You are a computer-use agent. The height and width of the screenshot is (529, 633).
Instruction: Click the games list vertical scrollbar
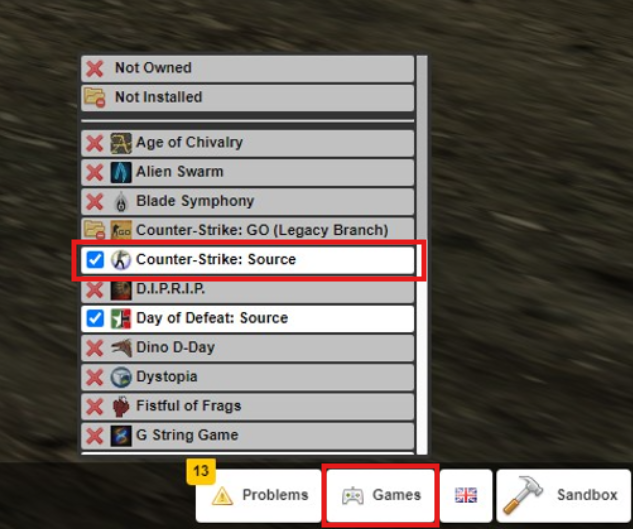[421, 254]
